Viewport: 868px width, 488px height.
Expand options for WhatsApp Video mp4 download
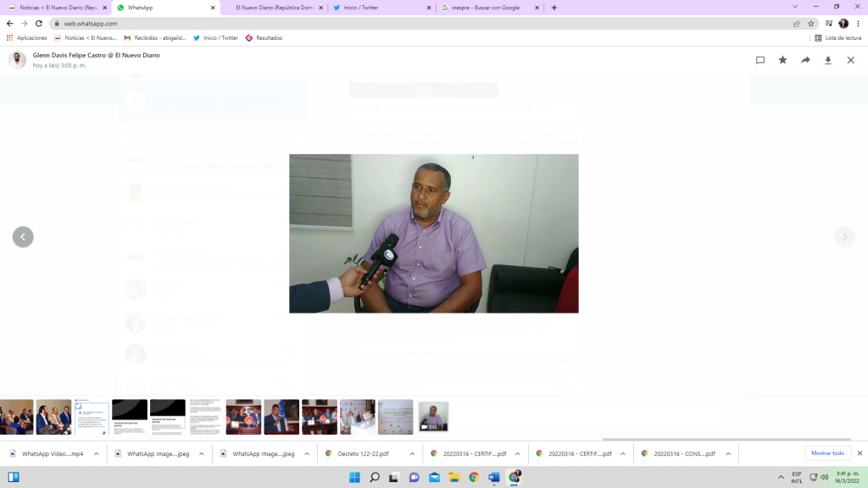96,453
